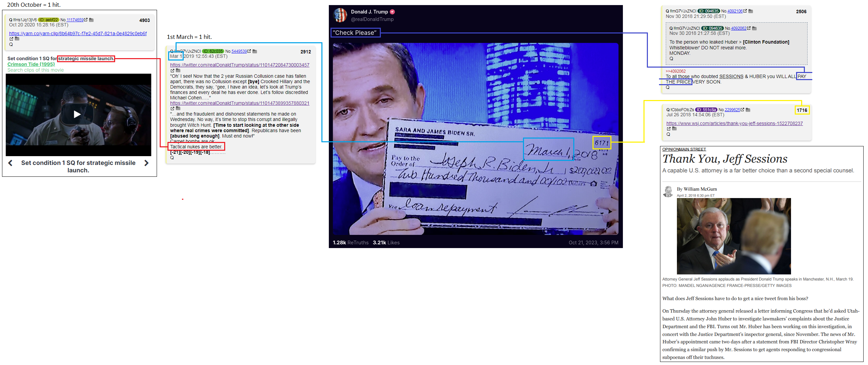Click 'Search clips of this movie' link
Screen dimensions: 868x365
(35, 70)
